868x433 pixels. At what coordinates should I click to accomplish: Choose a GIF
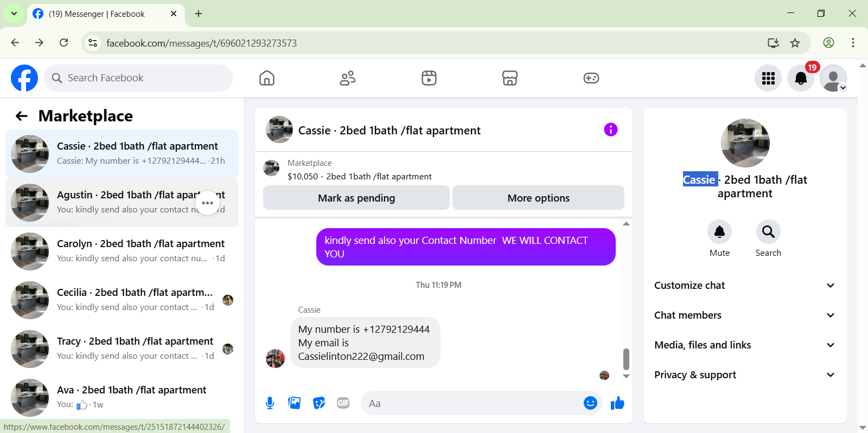[343, 403]
